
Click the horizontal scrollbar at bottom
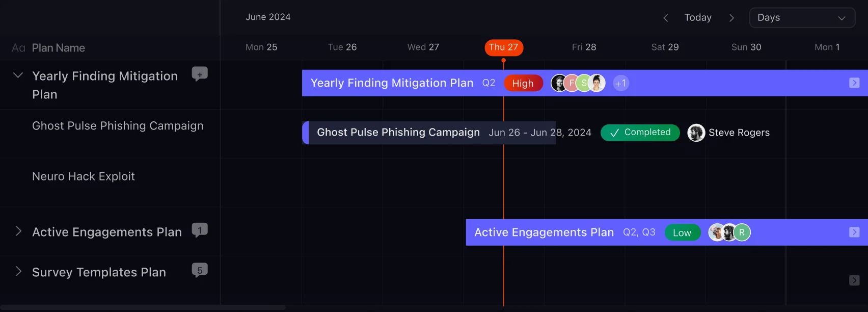(143, 308)
